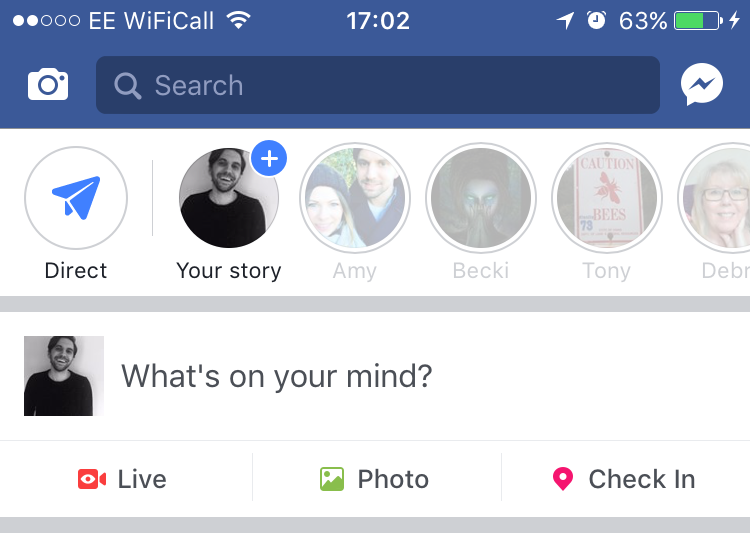This screenshot has height=534, width=750.
Task: View Amy's story
Action: [355, 198]
